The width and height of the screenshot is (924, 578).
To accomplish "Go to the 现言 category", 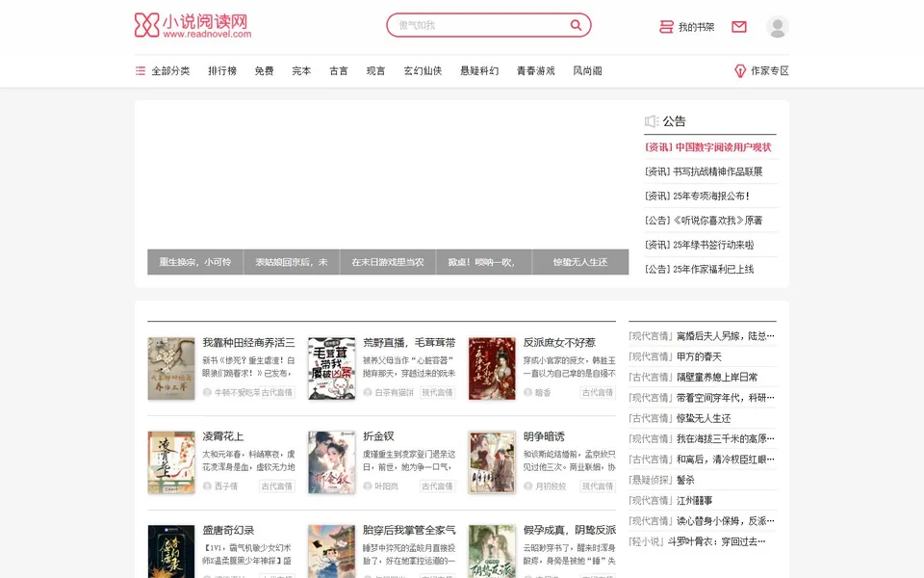I will click(375, 70).
